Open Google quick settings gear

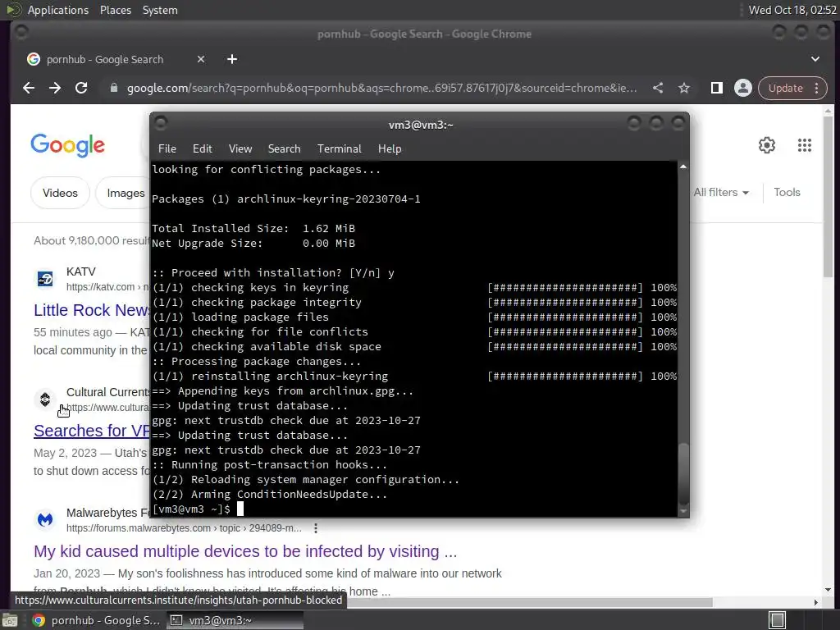(767, 145)
